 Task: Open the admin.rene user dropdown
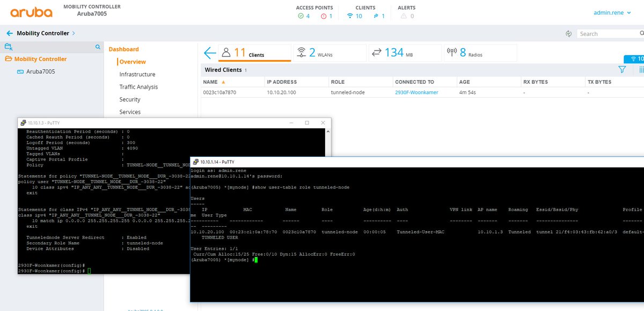click(612, 12)
